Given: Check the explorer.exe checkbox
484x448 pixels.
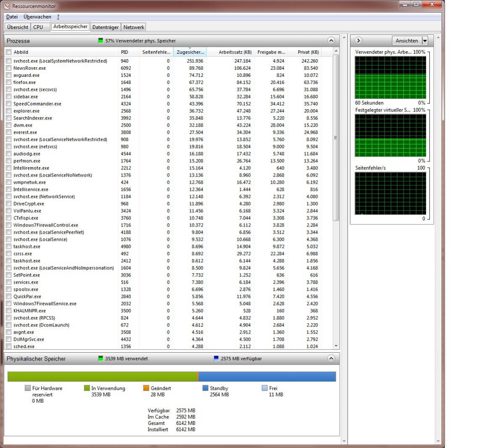Looking at the screenshot, I should tap(9, 111).
